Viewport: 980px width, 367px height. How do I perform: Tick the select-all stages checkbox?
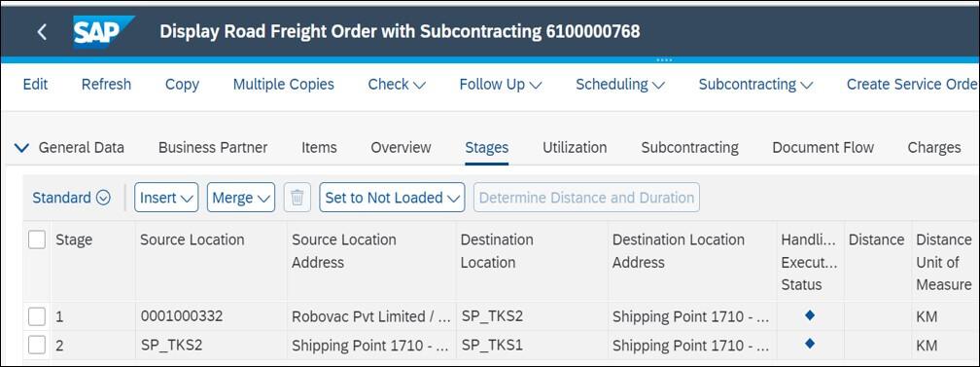[x=37, y=239]
